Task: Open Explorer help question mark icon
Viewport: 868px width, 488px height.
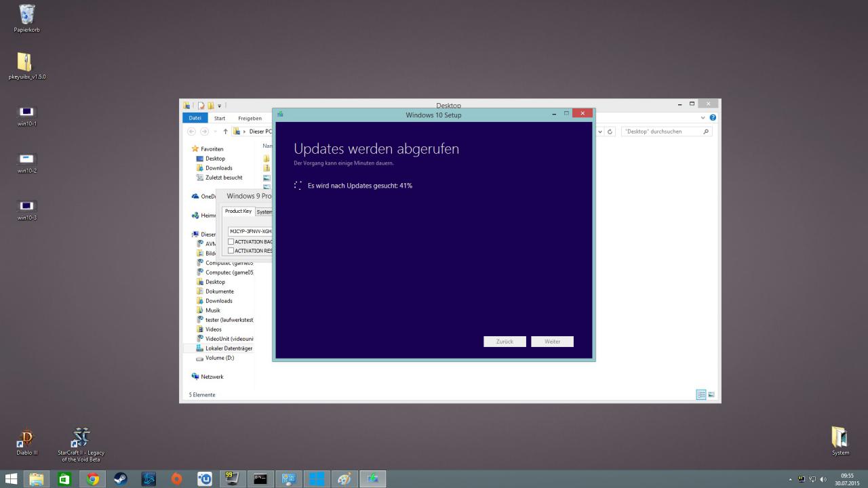Action: coord(713,118)
